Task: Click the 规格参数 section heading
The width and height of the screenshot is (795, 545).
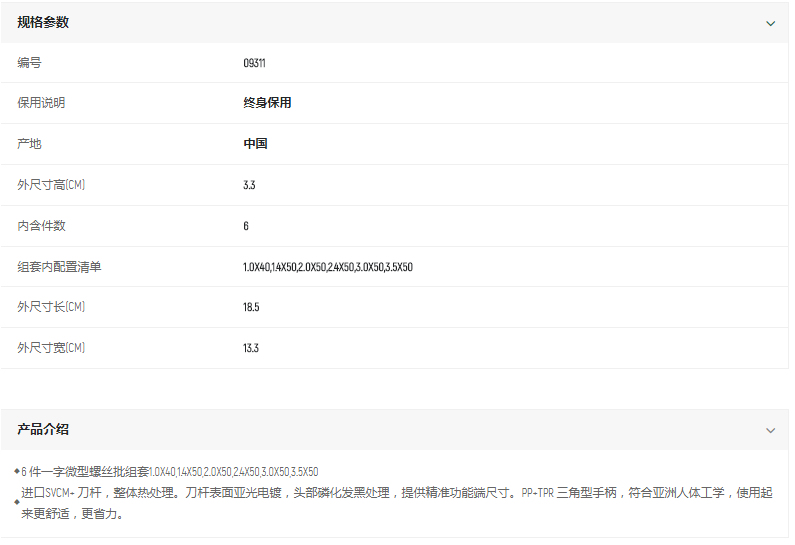Action: 43,22
